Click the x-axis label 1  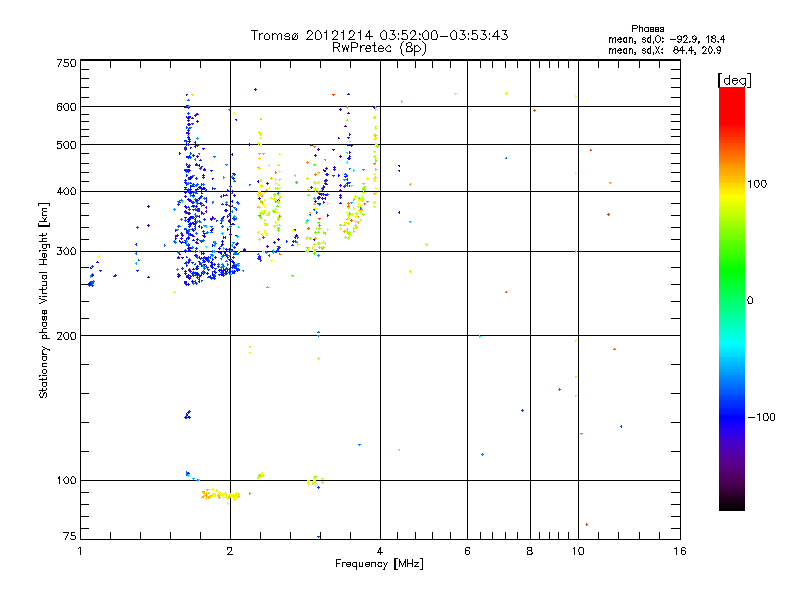click(80, 551)
